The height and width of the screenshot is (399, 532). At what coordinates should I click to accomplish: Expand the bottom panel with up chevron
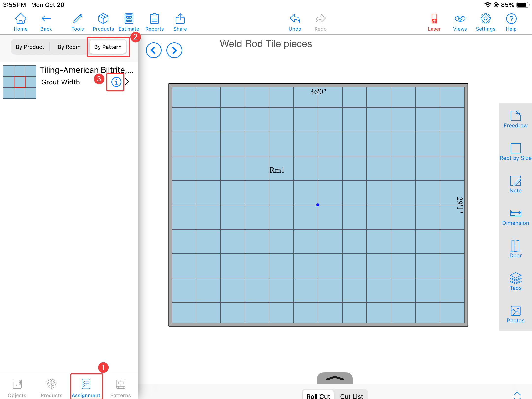click(x=335, y=378)
